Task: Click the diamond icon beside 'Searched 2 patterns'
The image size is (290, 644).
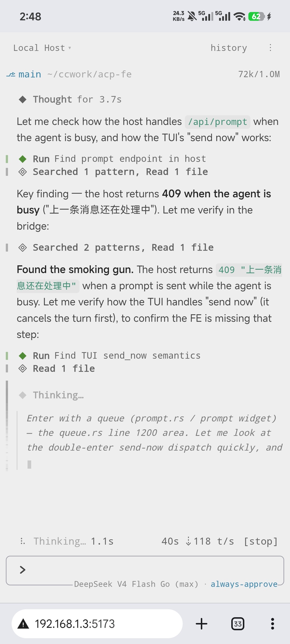Action: tap(22, 247)
